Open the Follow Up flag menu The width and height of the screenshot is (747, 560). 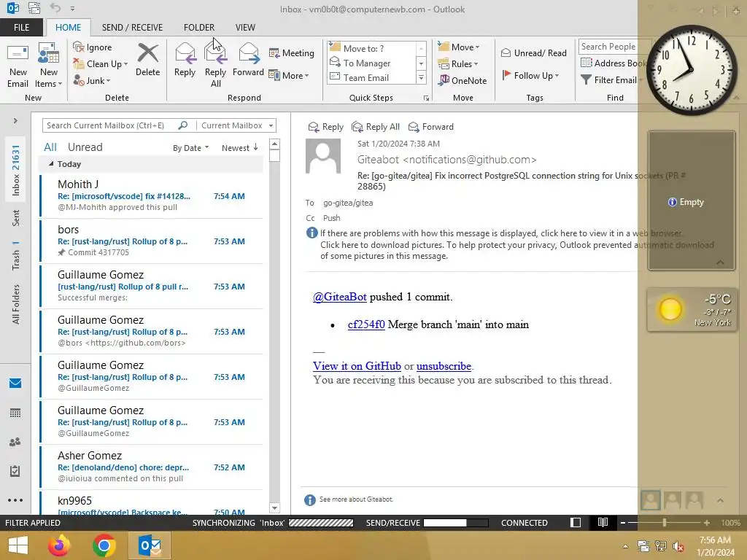click(531, 75)
